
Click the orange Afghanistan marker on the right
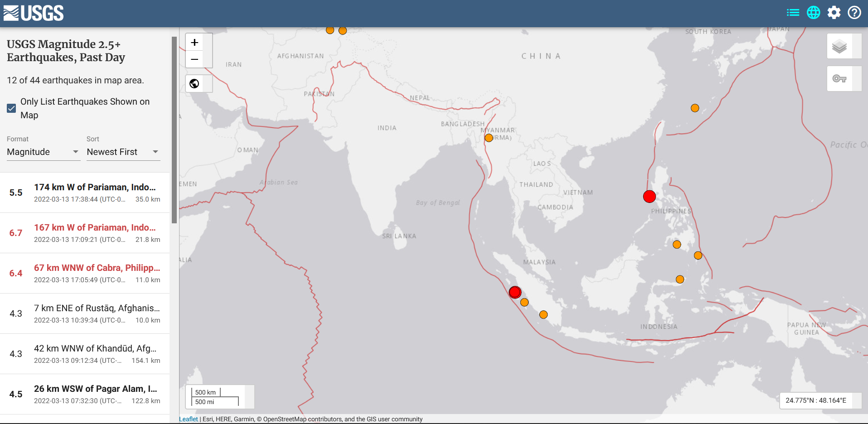[x=343, y=31]
